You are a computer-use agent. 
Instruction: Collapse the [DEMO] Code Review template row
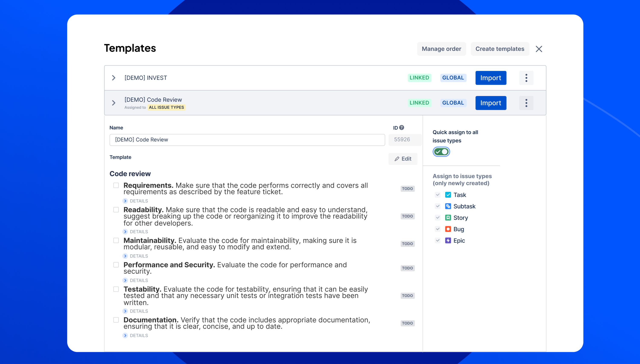point(114,103)
